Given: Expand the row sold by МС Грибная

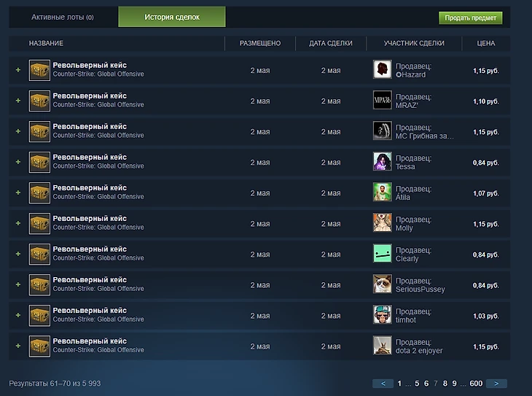Looking at the screenshot, I should coord(18,131).
